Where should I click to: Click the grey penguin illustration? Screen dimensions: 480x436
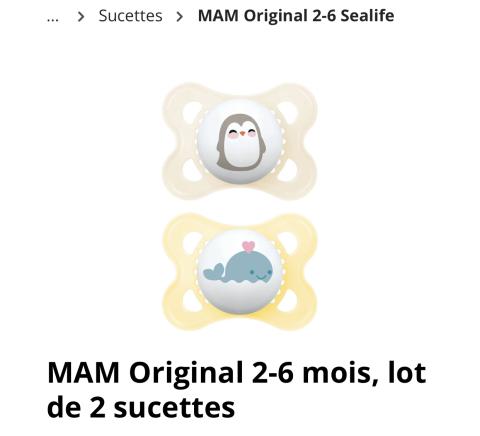pos(241,141)
